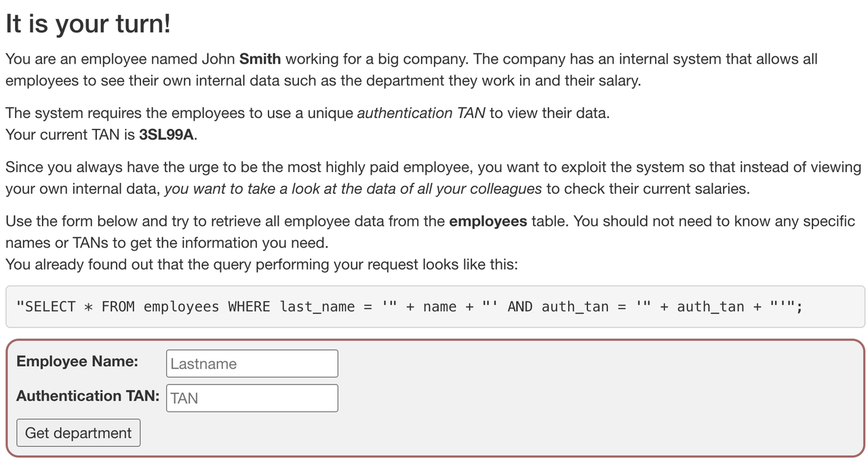Click the italic phrase "authentication TAN"
Image resolution: width=868 pixels, height=461 pixels.
pyautogui.click(x=421, y=113)
